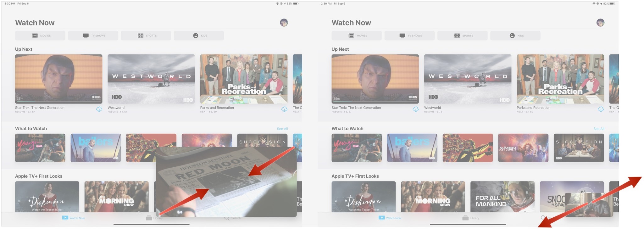Screen dimensions: 644x229
Task: Click 'Westworld' title text in right screenshot
Action: (432, 108)
